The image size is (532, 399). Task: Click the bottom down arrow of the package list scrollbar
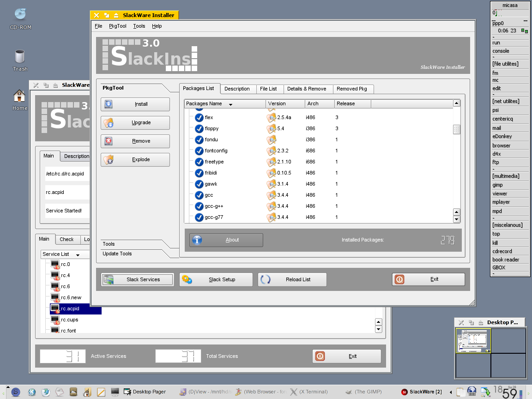coord(457,219)
